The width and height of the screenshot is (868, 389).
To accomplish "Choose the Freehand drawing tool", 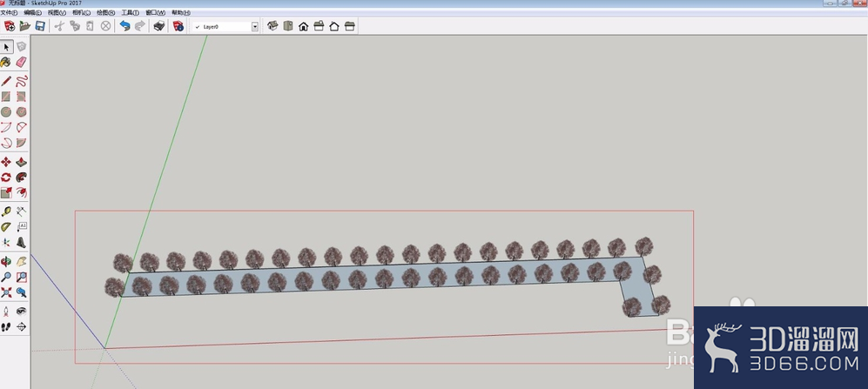I will pos(21,81).
